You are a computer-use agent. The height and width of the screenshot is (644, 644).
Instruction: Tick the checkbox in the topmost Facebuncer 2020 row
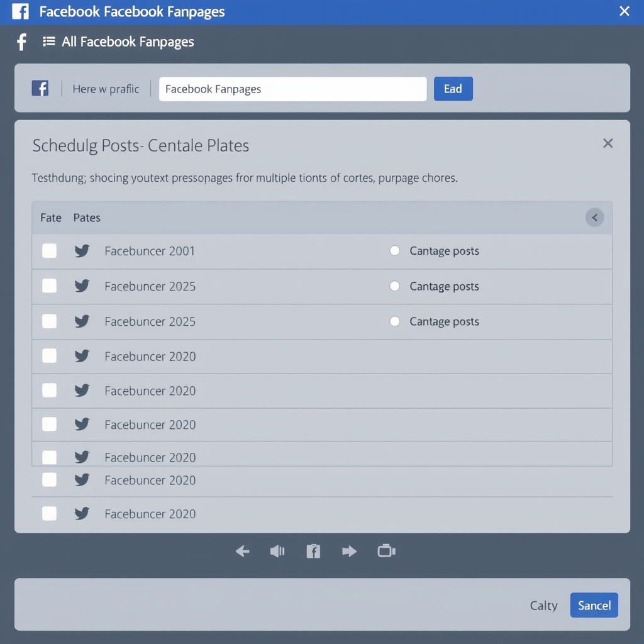tap(49, 356)
